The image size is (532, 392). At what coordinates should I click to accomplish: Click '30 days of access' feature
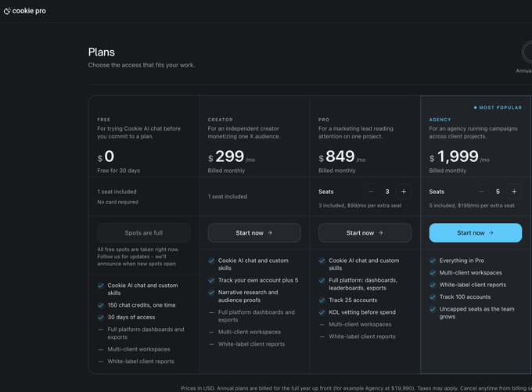(131, 318)
